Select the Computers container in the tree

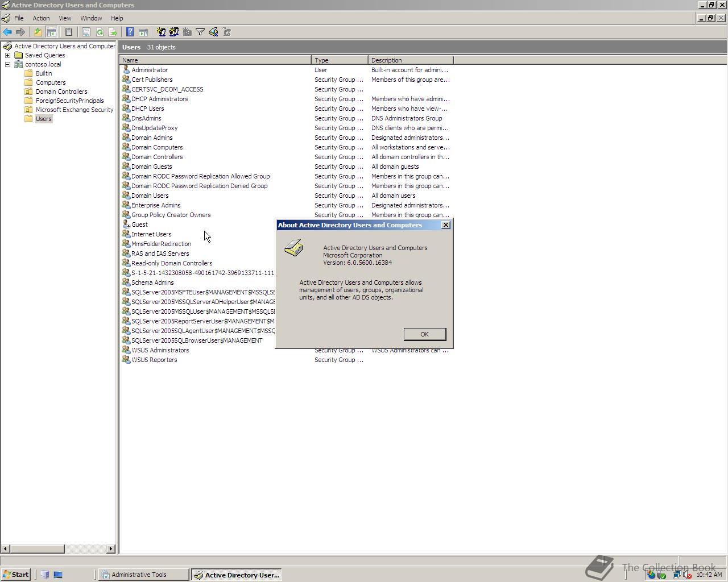pos(51,82)
